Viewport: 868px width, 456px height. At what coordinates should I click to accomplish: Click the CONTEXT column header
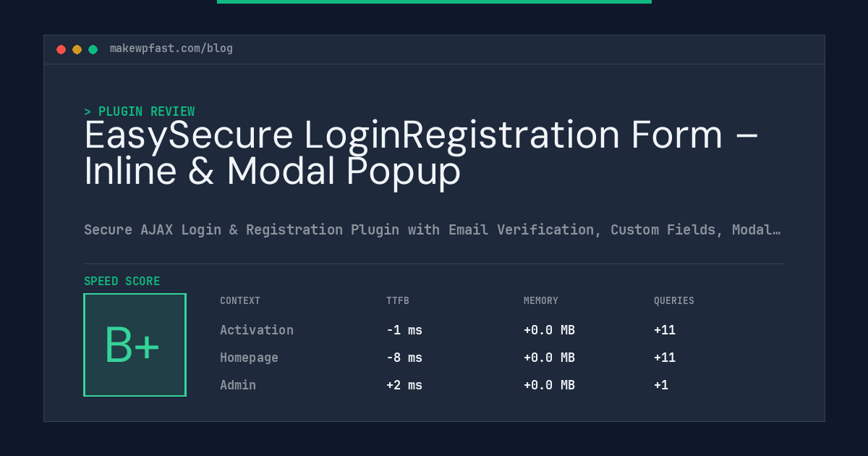coord(240,301)
